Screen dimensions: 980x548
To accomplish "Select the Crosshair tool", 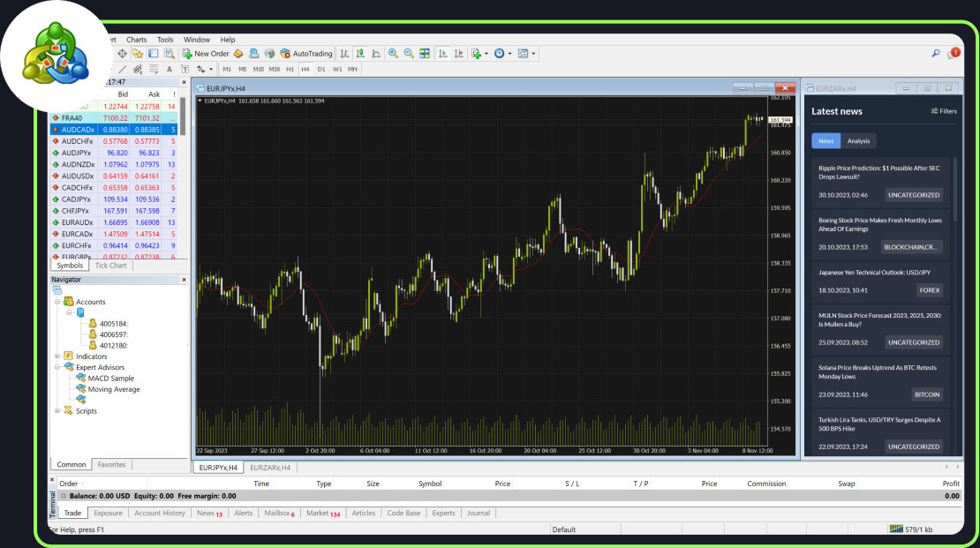I will click(122, 53).
